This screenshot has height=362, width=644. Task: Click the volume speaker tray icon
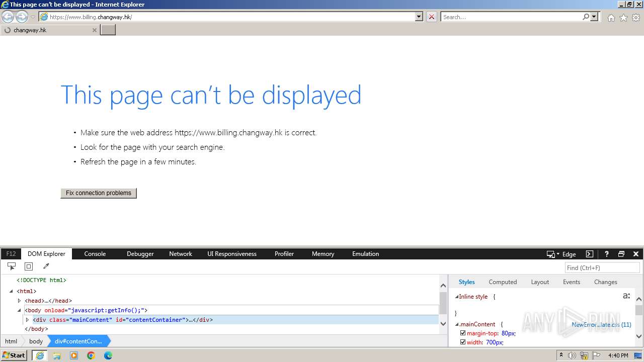pyautogui.click(x=572, y=355)
